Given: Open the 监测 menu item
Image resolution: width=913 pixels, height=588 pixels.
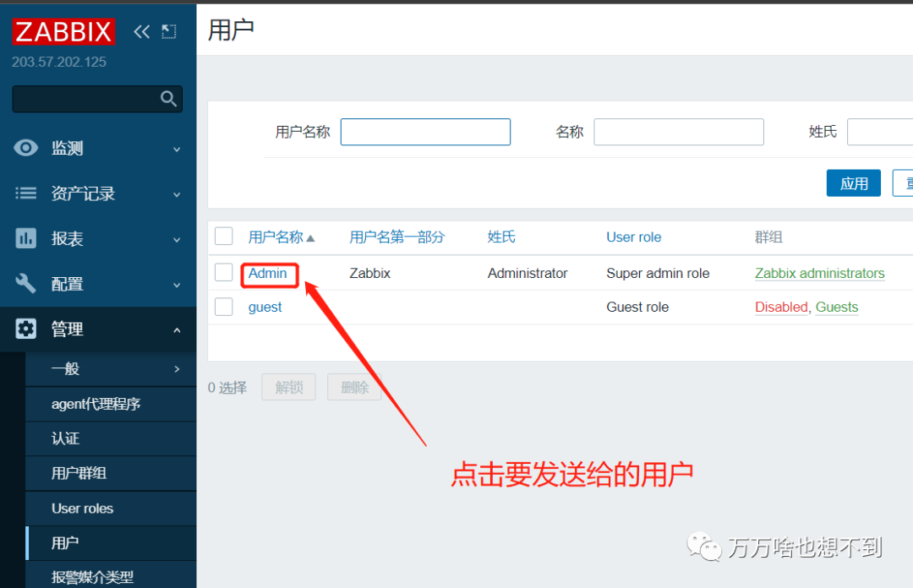Looking at the screenshot, I should tap(98, 148).
